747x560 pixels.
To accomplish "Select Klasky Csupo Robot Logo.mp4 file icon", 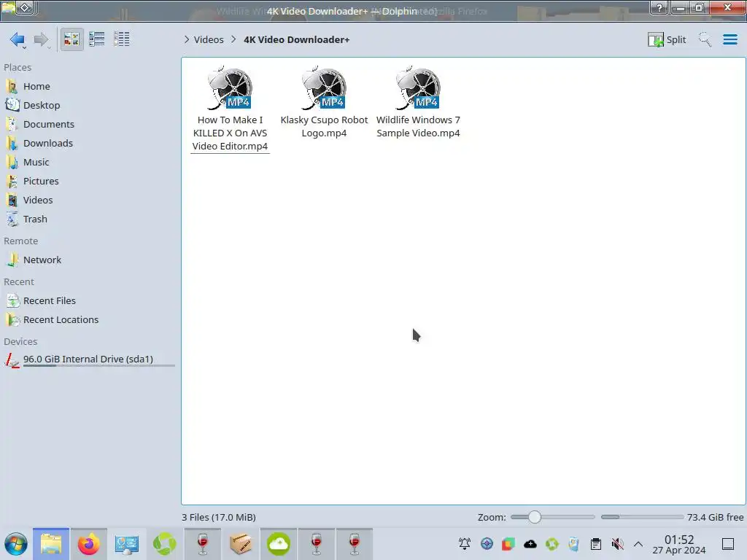I will 325,88.
